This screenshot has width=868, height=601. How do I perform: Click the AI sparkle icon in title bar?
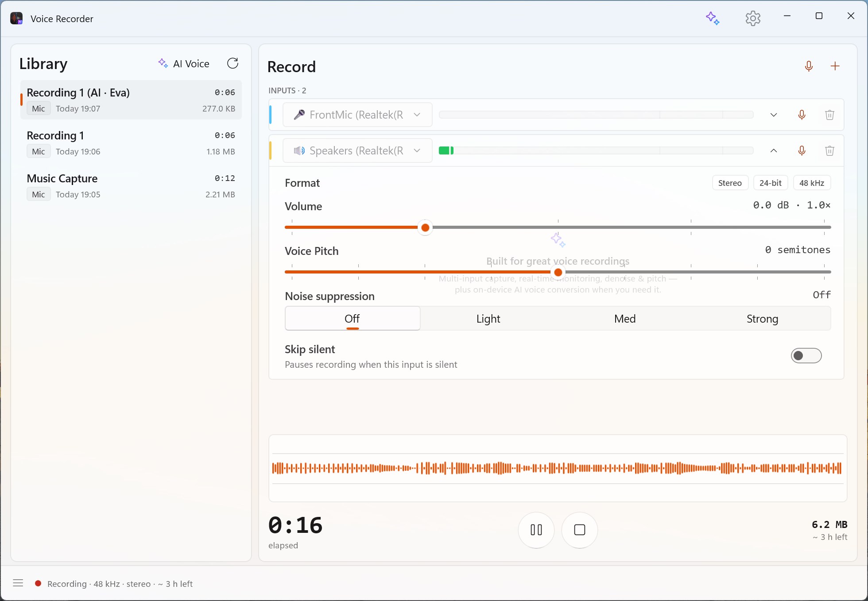click(713, 19)
